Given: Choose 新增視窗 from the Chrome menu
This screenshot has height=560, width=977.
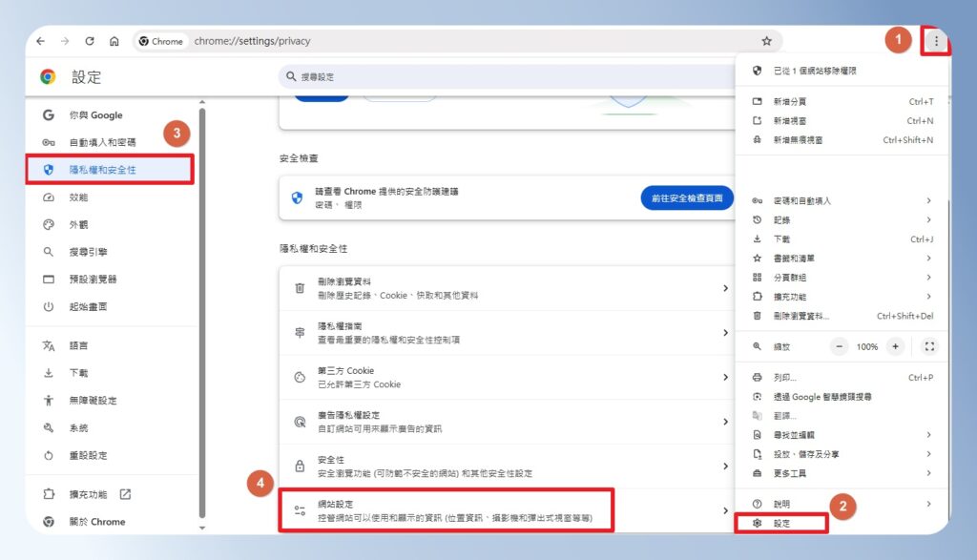Looking at the screenshot, I should [843, 121].
